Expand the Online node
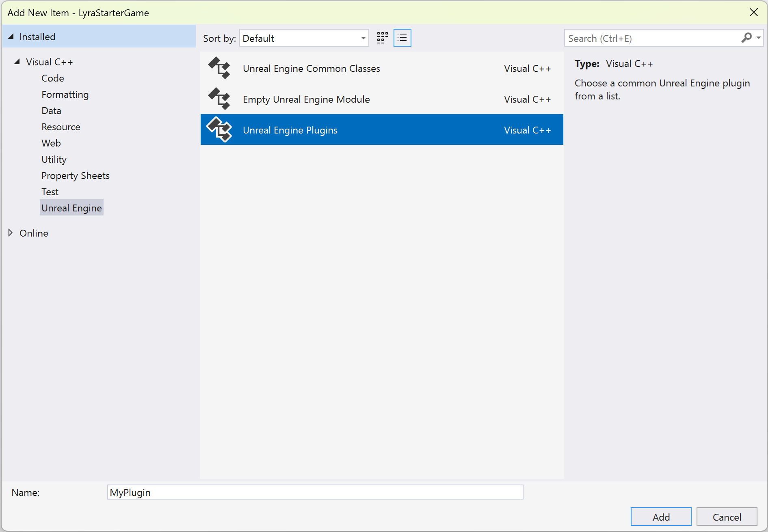This screenshot has height=532, width=768. 10,233
